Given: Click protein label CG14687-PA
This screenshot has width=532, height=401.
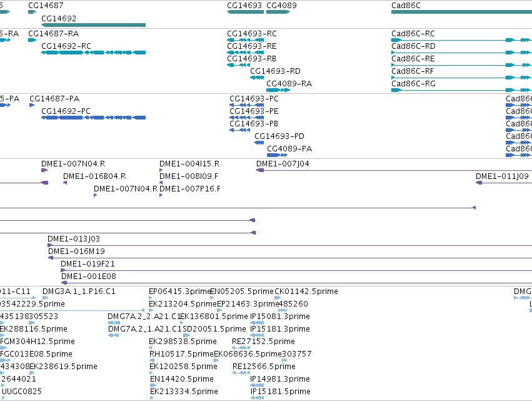Looking at the screenshot, I should pos(54,99).
